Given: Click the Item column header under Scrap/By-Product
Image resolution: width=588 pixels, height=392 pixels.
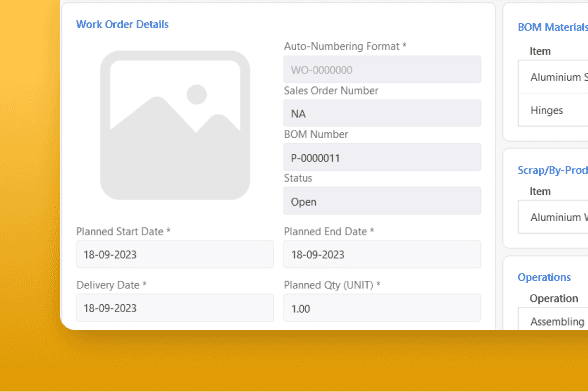Looking at the screenshot, I should (x=540, y=191).
